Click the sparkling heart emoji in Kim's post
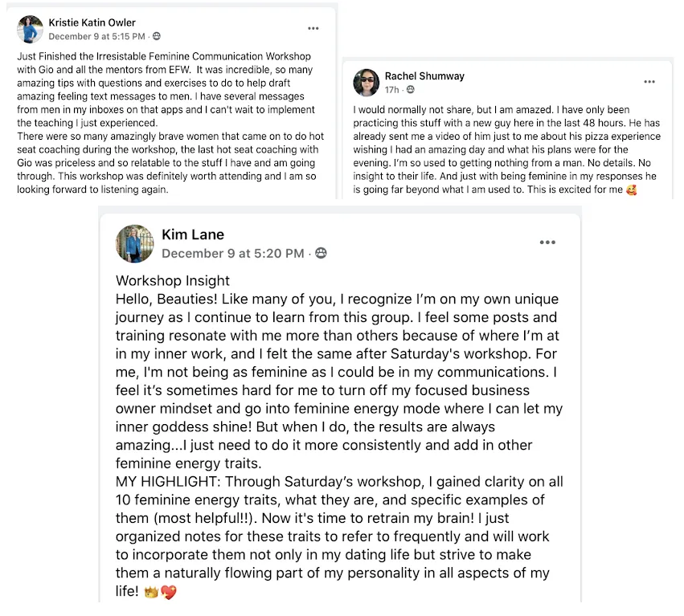Screen dimensions: 684x616 [168, 592]
